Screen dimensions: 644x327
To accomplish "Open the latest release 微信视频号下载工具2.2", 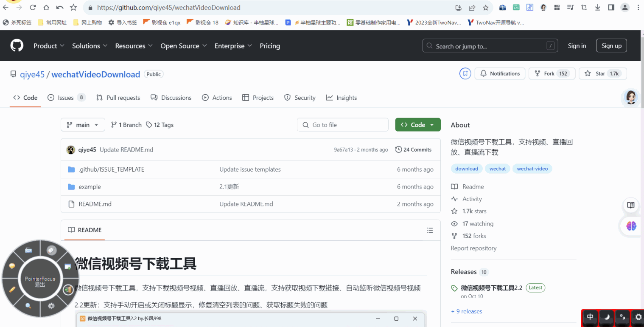I will (x=492, y=288).
